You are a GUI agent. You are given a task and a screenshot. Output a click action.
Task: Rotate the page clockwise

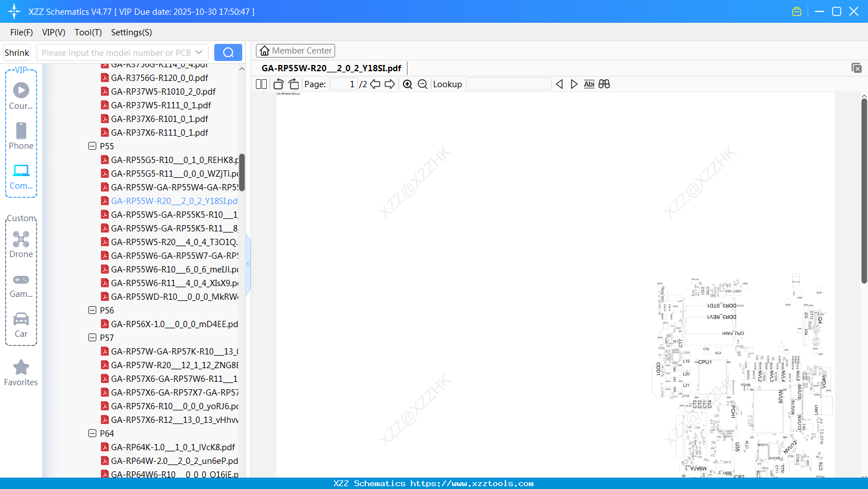tap(294, 84)
